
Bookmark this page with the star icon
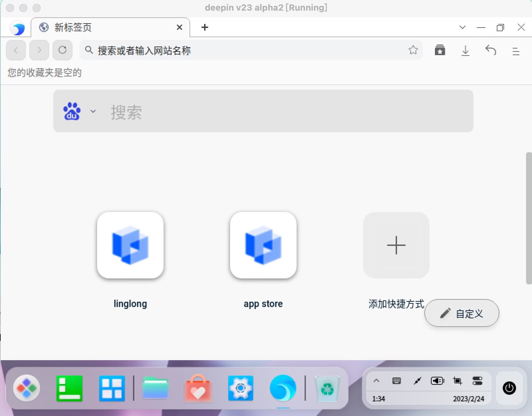click(x=413, y=50)
